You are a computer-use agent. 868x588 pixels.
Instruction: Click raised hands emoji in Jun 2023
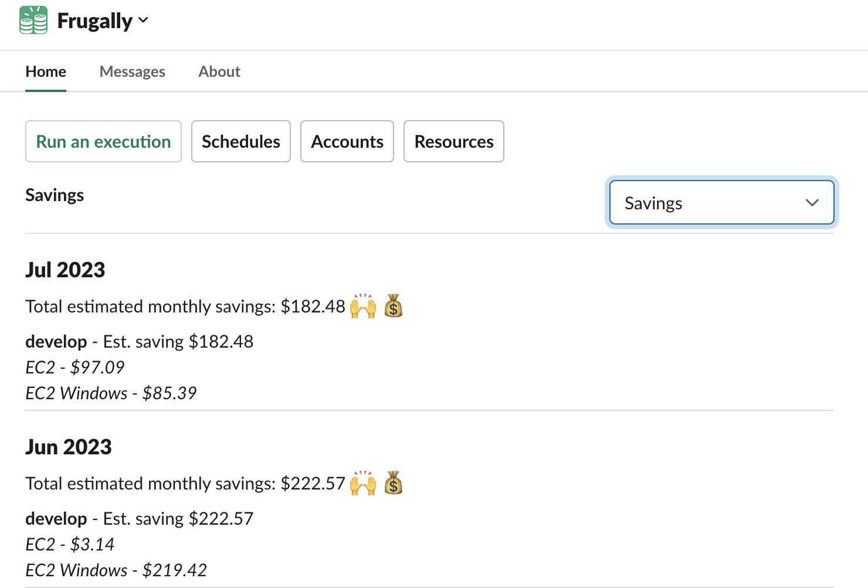tap(363, 483)
